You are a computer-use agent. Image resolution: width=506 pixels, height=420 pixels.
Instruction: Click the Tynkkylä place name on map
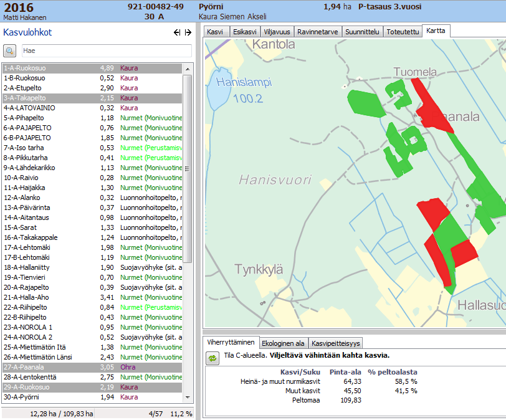click(x=259, y=269)
